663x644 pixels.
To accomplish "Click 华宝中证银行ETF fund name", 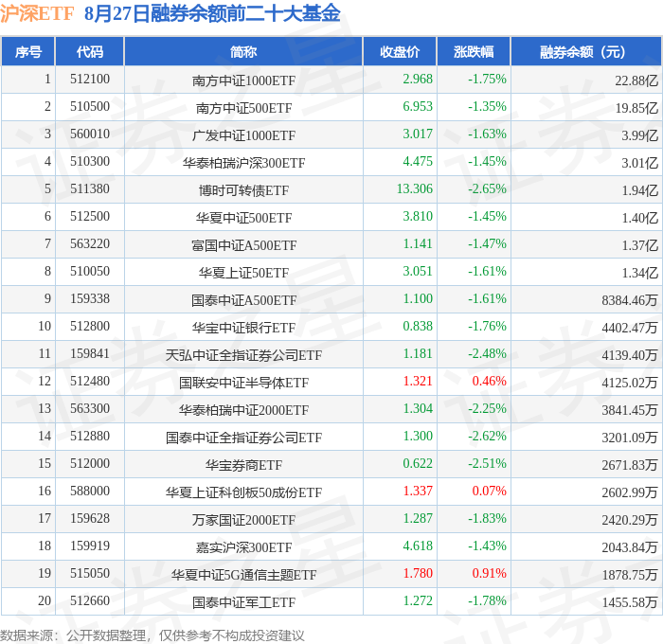I will (243, 328).
